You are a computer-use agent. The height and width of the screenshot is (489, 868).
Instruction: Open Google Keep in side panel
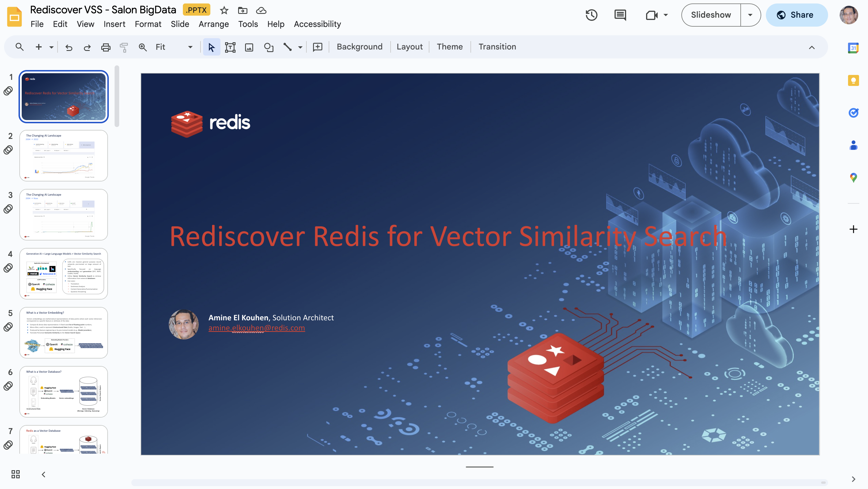tap(853, 80)
